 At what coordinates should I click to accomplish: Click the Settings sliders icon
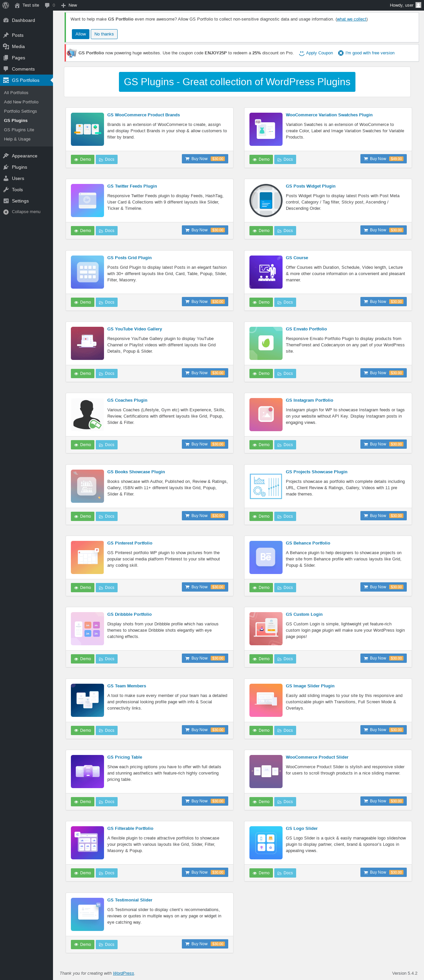(x=6, y=201)
